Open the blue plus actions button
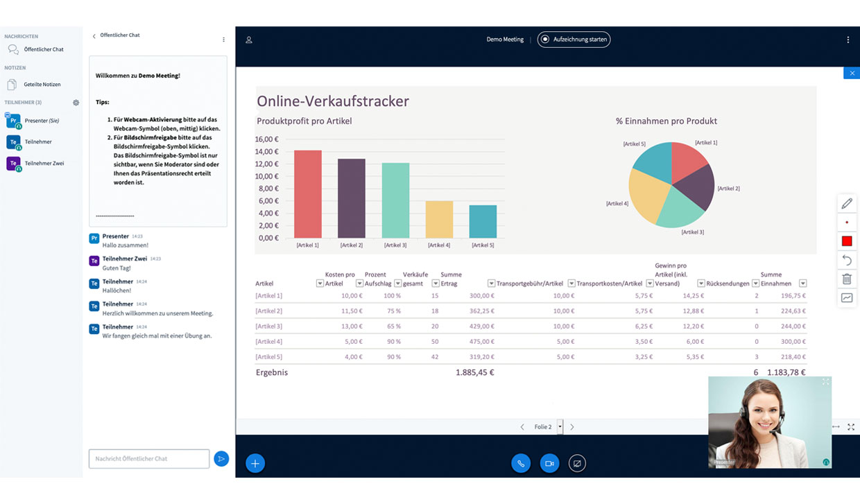 click(x=255, y=463)
